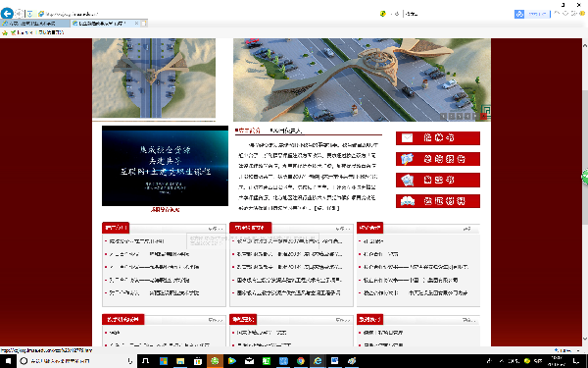Open the red button with open-book icon
Screen dimensions: 588x368
point(438,201)
